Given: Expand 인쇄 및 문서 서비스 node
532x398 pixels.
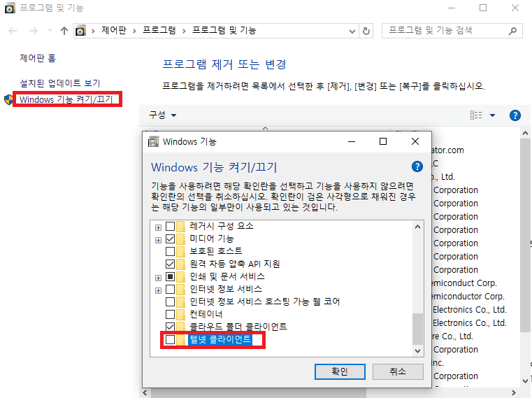Looking at the screenshot, I should point(158,278).
